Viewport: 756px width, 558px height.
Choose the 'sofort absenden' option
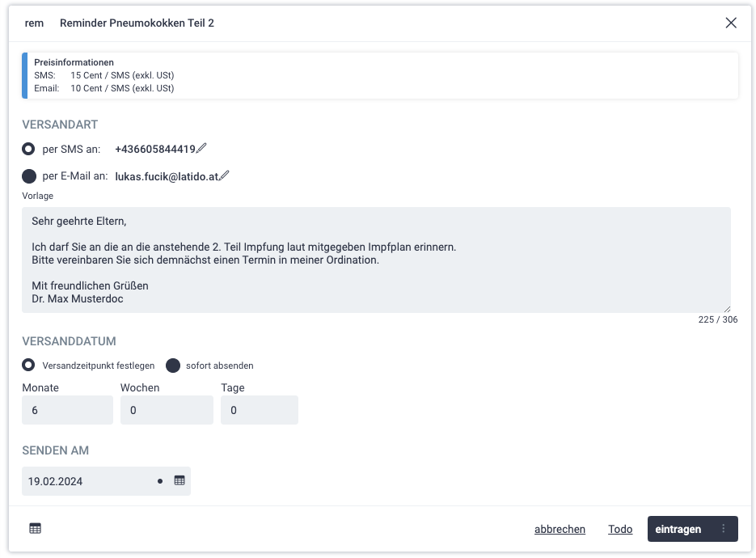click(173, 365)
